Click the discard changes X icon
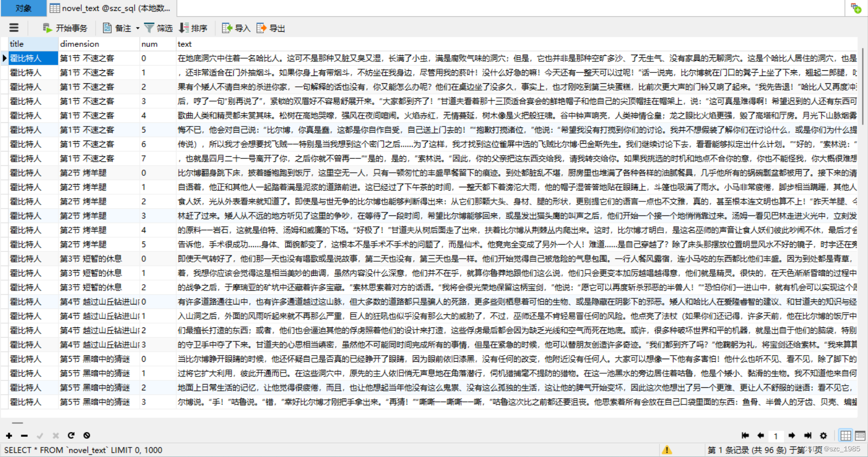The width and height of the screenshot is (868, 457). coord(56,435)
